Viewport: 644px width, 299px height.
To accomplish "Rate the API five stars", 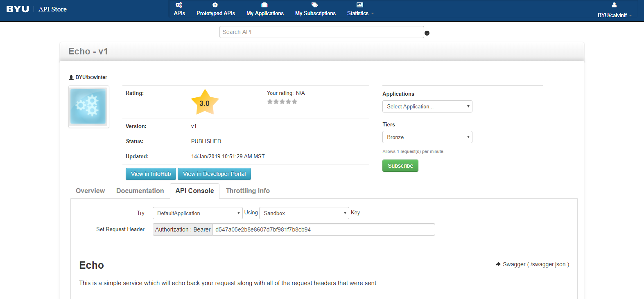I will point(294,101).
